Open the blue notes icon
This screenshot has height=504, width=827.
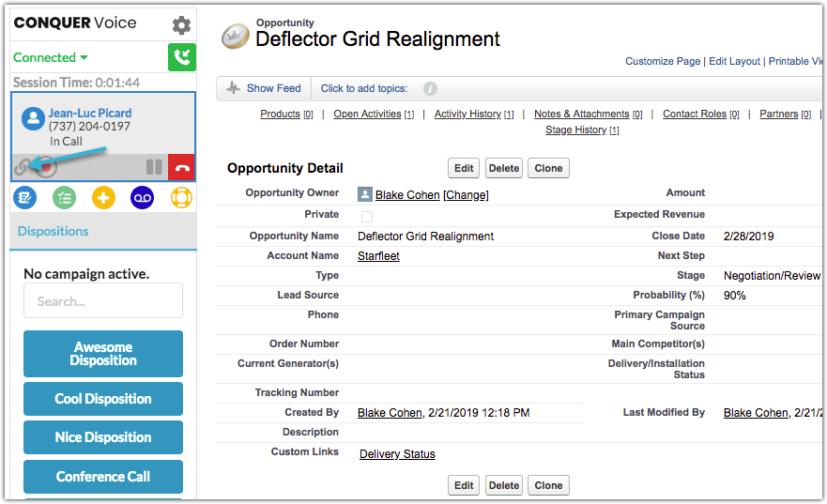pos(24,198)
